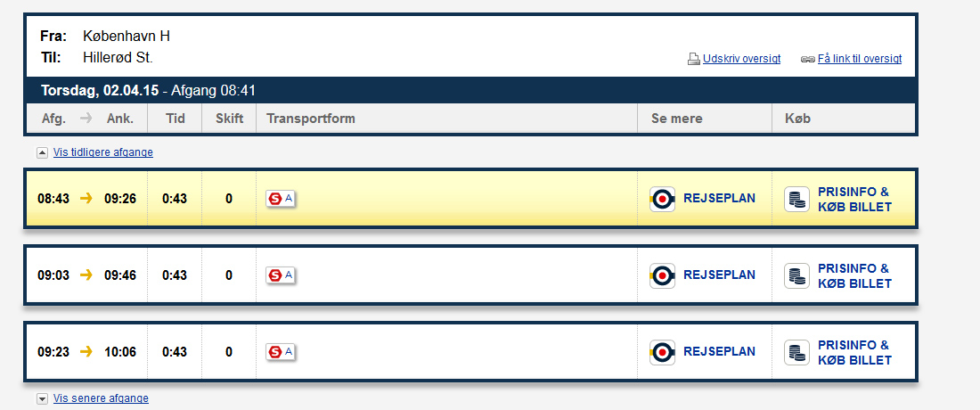Click coin stack icon in 09:03 row
Screen dimensions: 980x410
click(796, 275)
